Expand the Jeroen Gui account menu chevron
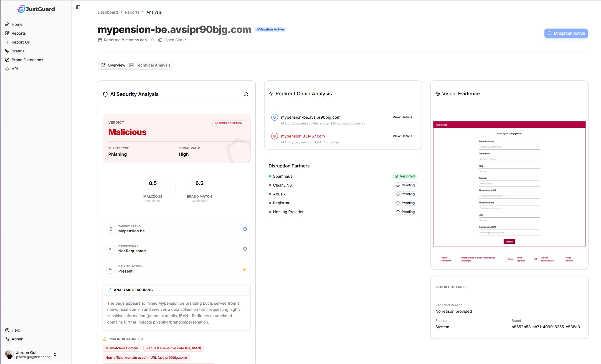This screenshot has width=601, height=364. click(x=55, y=354)
